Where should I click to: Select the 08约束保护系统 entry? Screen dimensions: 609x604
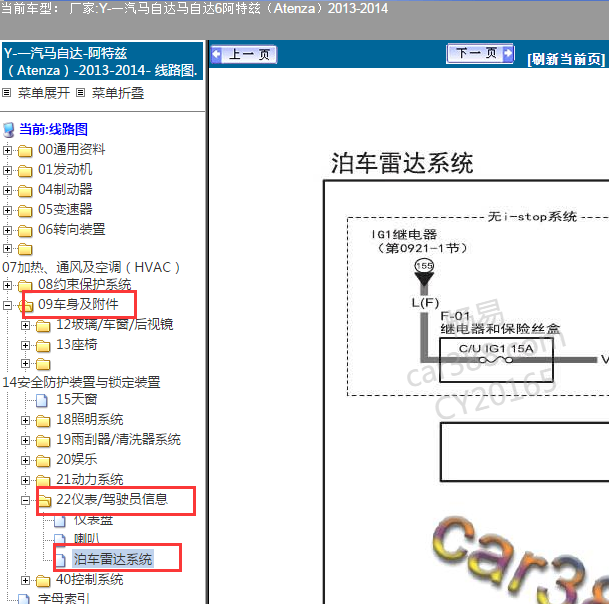(84, 284)
